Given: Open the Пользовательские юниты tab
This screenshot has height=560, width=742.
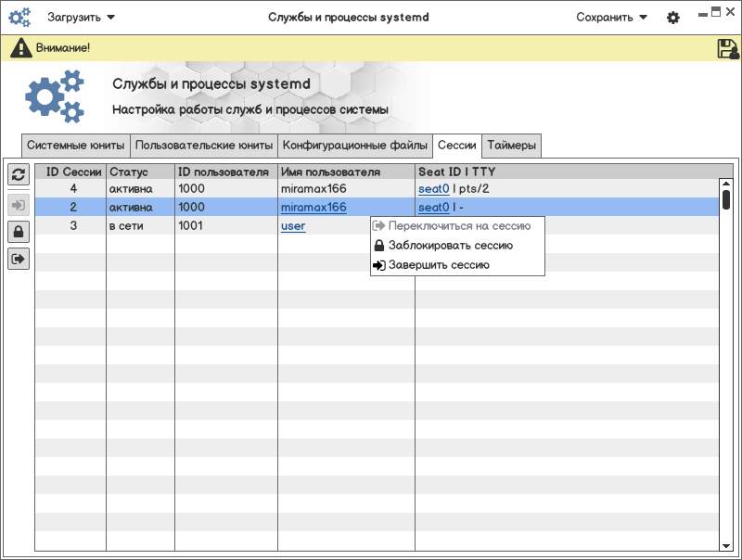Looking at the screenshot, I should 204,146.
